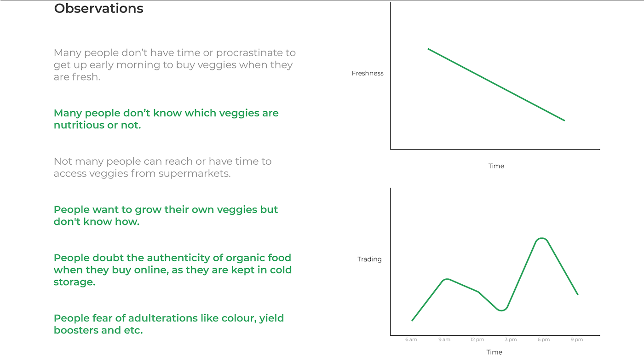Click the Trading axis label

(x=369, y=259)
